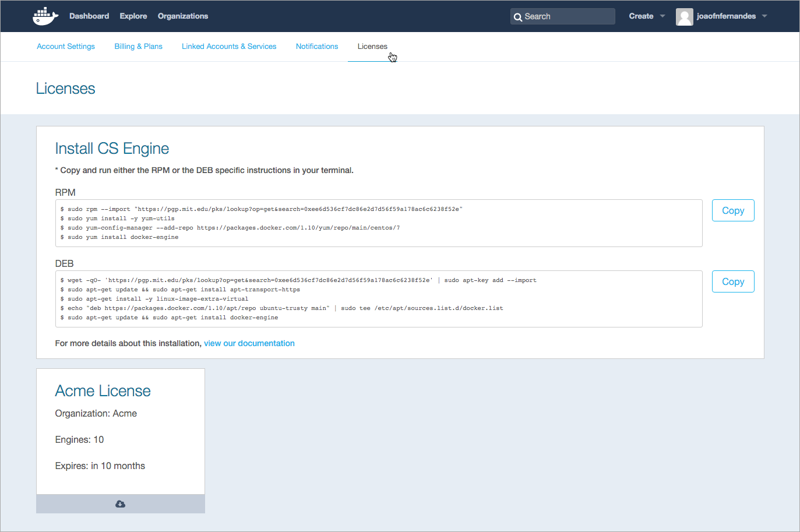This screenshot has width=800, height=532.
Task: Switch to the Billing & Plans tab
Action: [x=138, y=47]
